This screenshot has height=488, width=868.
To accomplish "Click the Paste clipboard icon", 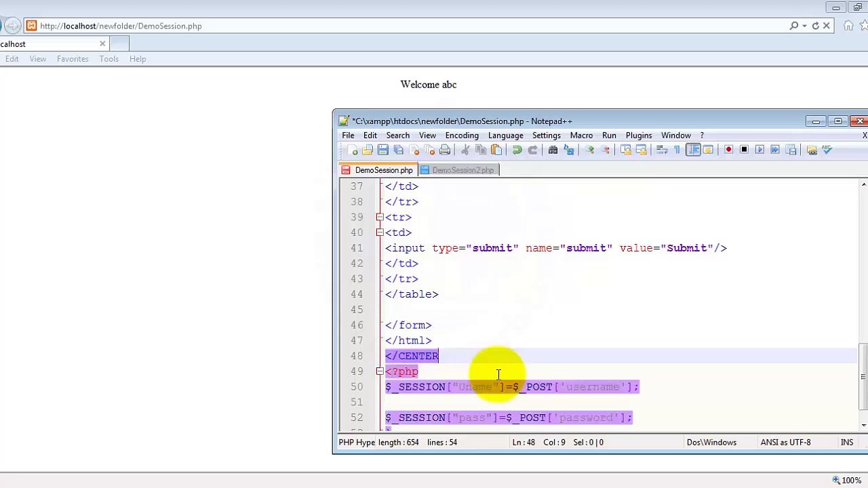I will coord(496,150).
